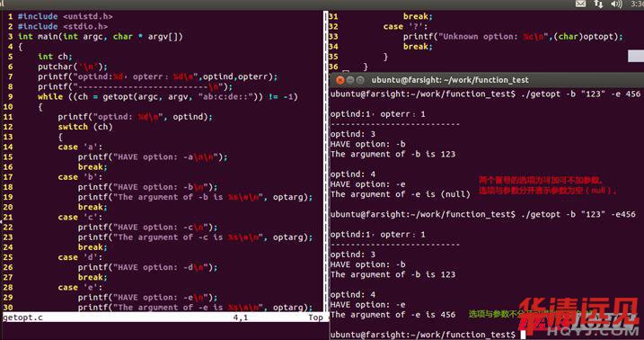The height and width of the screenshot is (340, 644).
Task: Click the Unknown option printf line
Action: click(513, 37)
